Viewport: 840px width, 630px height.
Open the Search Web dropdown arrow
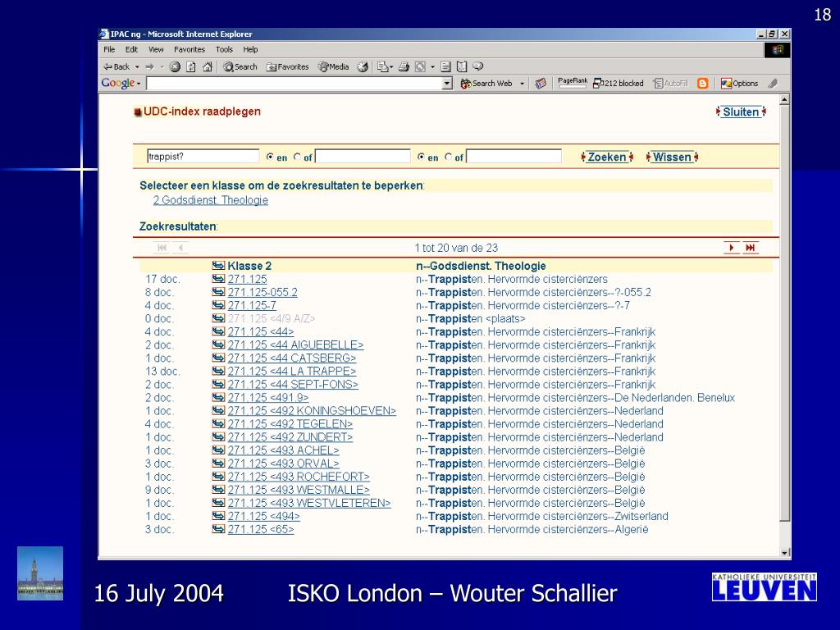[x=522, y=84]
